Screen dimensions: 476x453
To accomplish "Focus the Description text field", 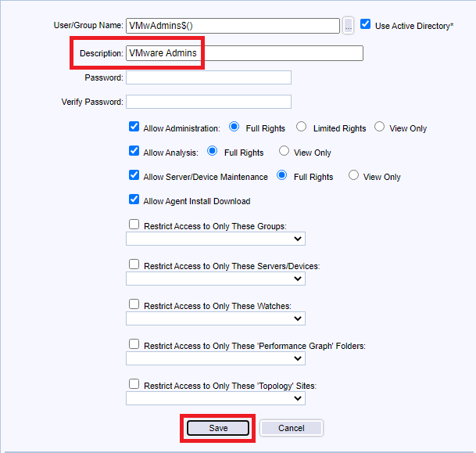I will pos(244,53).
